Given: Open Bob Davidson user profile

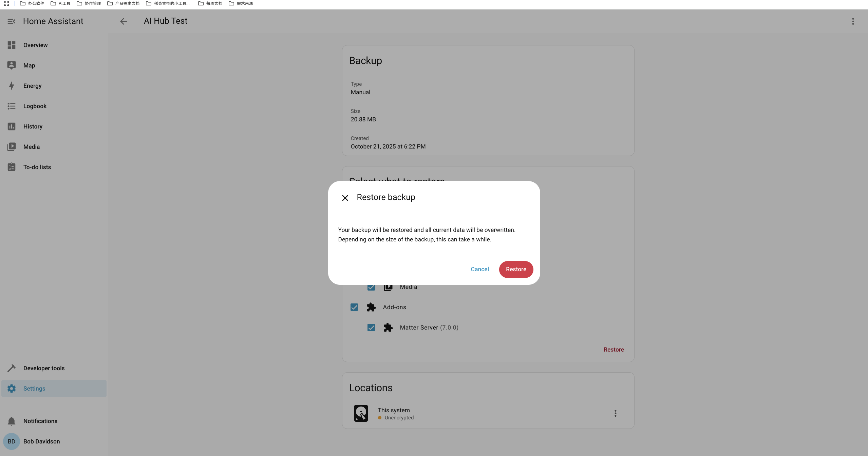Looking at the screenshot, I should click(x=54, y=441).
